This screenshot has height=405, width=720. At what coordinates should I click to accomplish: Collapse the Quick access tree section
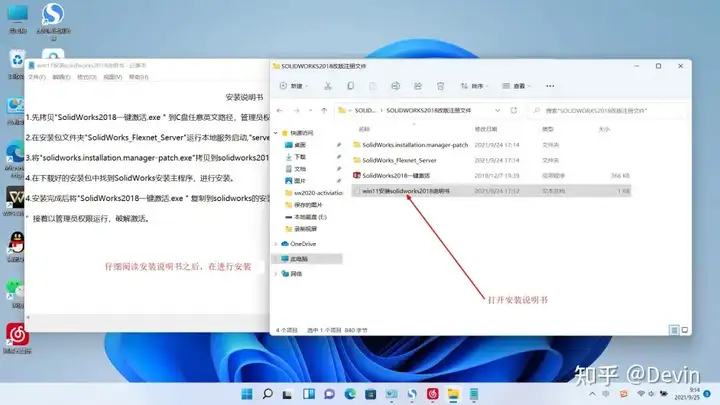pos(276,133)
